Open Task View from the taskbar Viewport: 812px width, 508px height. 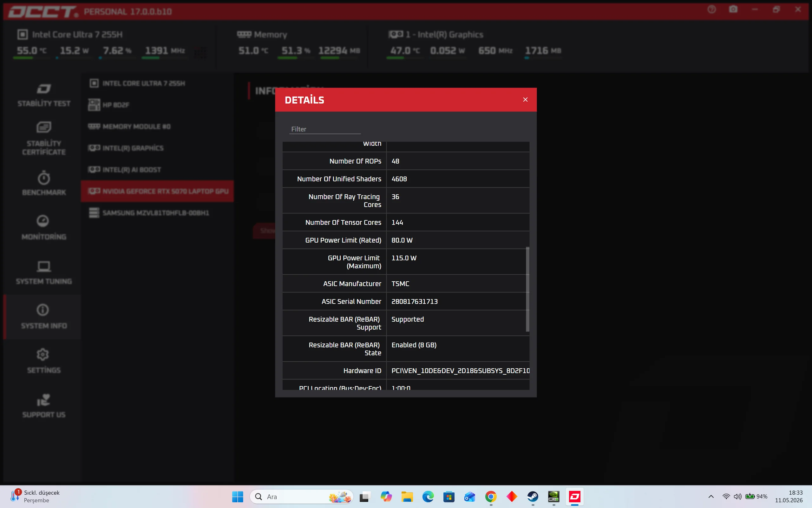(x=365, y=497)
